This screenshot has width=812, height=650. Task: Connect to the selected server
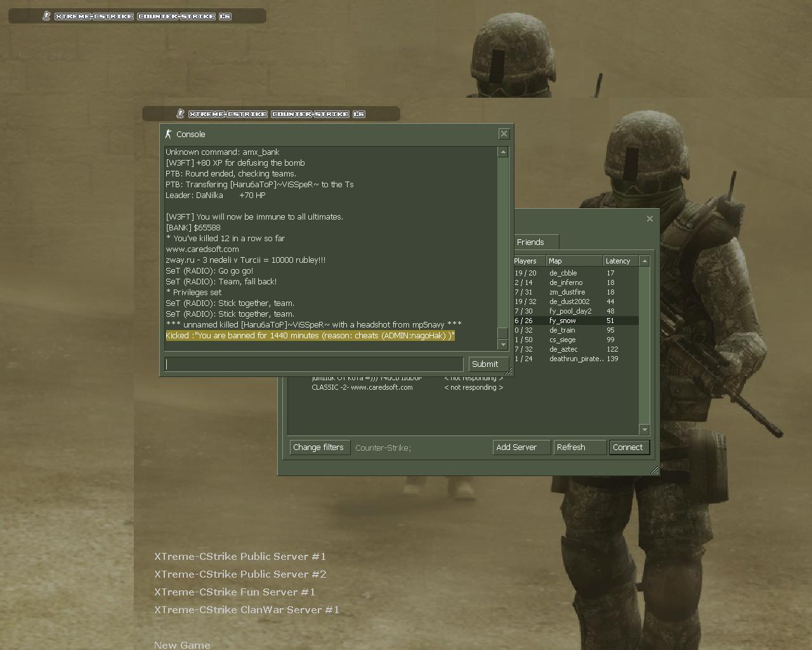click(x=628, y=448)
